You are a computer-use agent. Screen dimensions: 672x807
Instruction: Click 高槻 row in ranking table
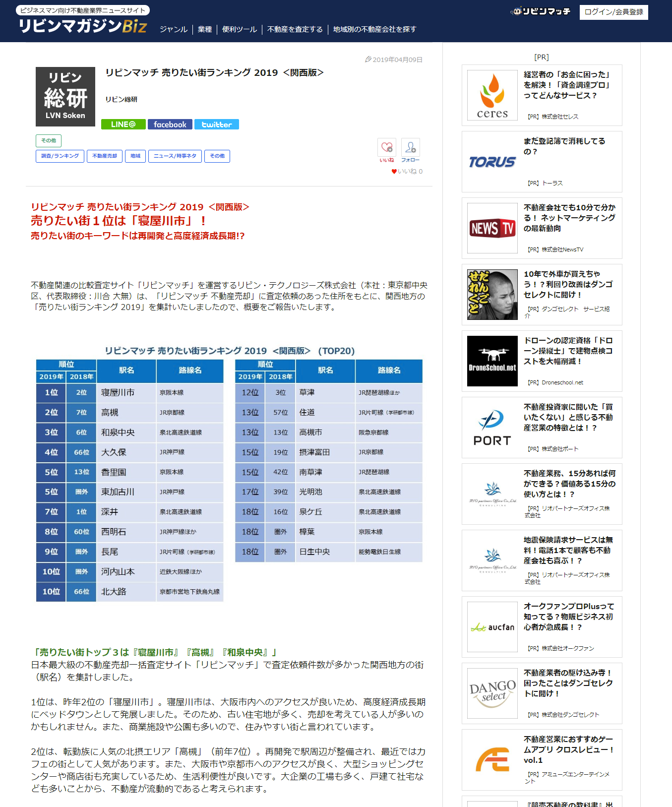[x=130, y=412]
